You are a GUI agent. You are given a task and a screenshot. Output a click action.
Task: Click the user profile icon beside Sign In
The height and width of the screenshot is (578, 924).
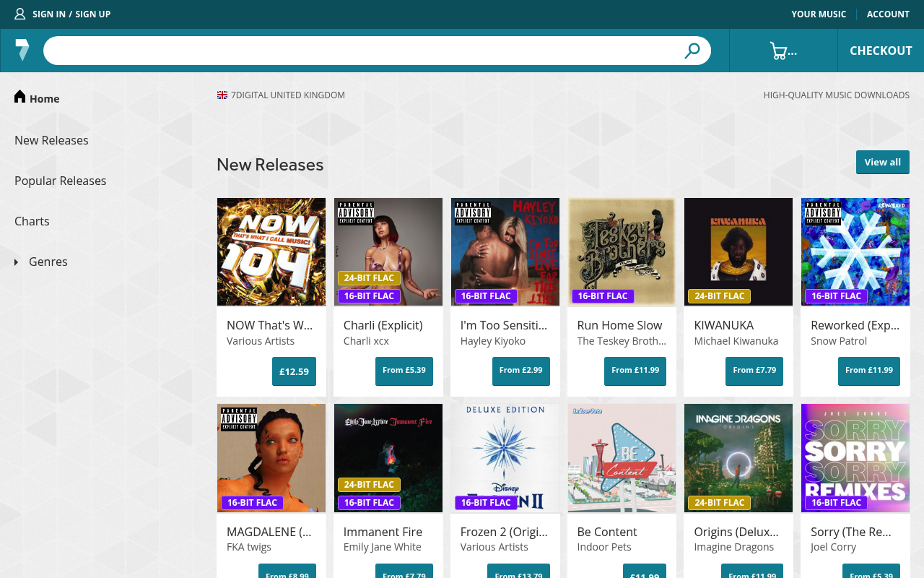click(x=19, y=14)
